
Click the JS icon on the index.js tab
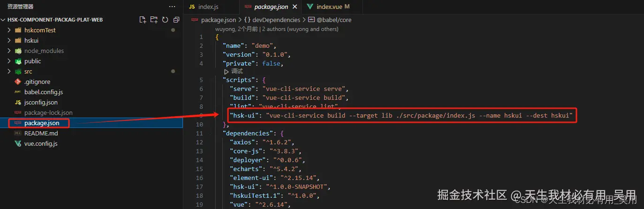pyautogui.click(x=192, y=7)
